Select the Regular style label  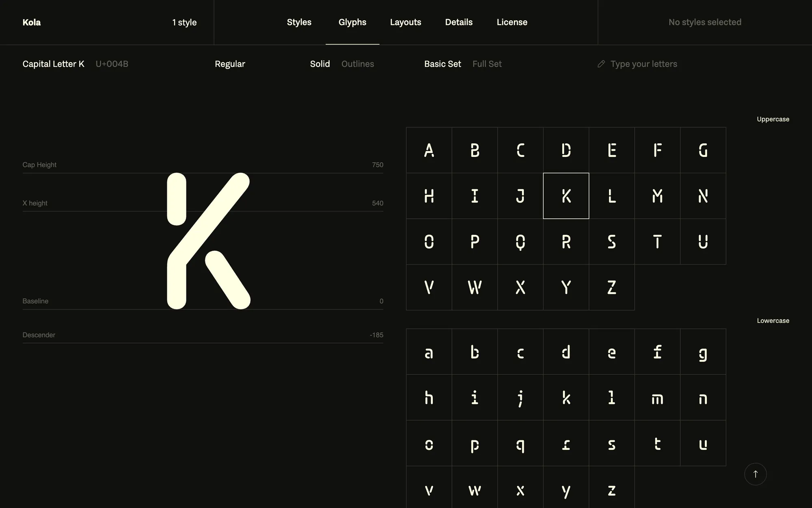(230, 64)
